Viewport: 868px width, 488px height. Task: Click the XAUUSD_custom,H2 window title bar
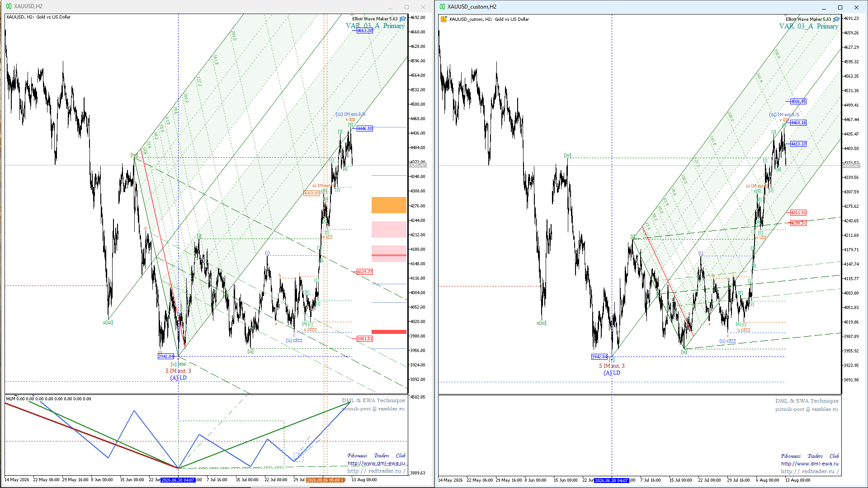pos(651,7)
